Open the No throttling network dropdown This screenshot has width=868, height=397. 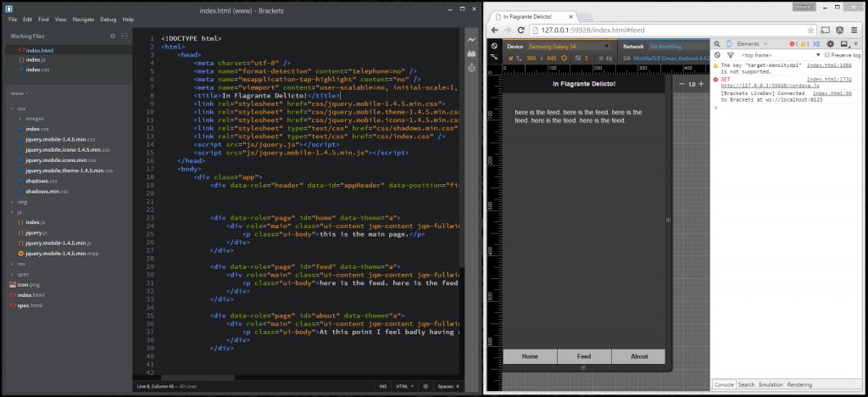click(x=677, y=47)
